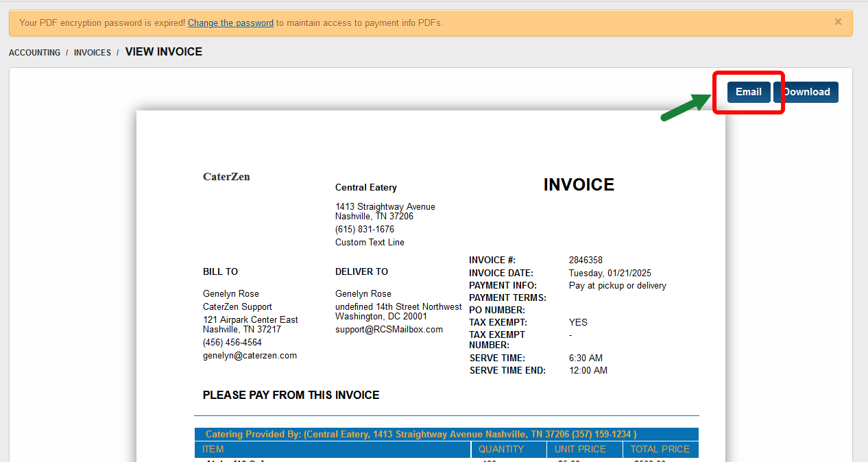Click the CaterZen logo text
This screenshot has height=462, width=868.
pos(226,177)
